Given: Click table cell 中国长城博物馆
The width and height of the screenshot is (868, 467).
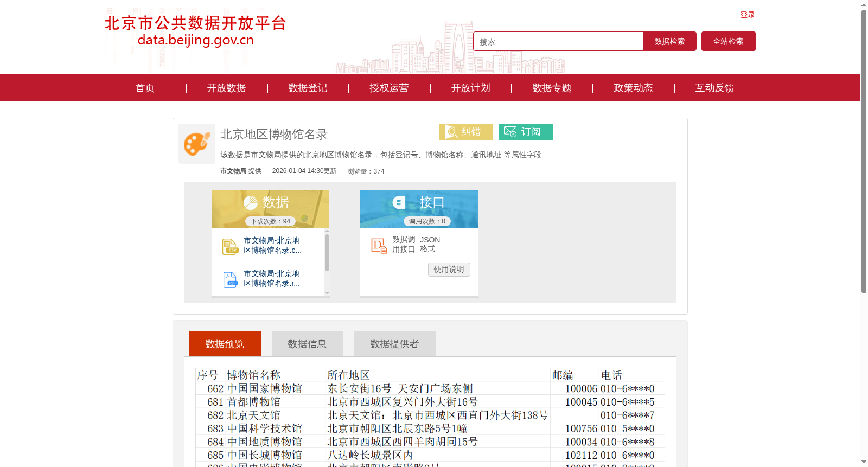Looking at the screenshot, I should point(265,455).
